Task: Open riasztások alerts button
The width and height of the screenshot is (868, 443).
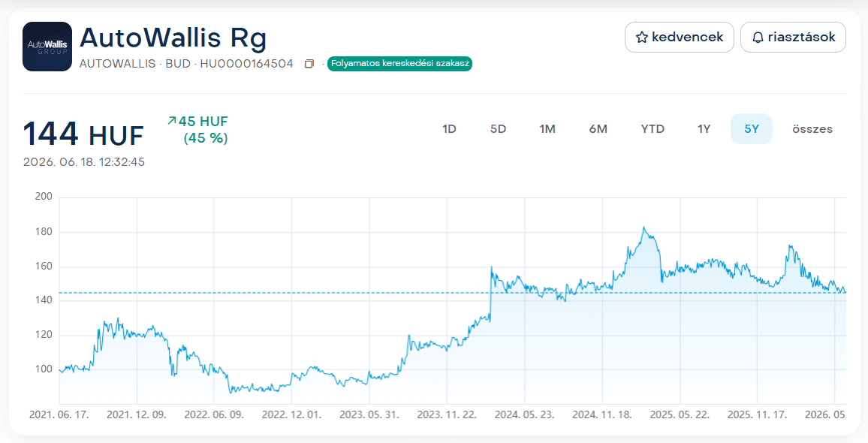Action: 793,37
